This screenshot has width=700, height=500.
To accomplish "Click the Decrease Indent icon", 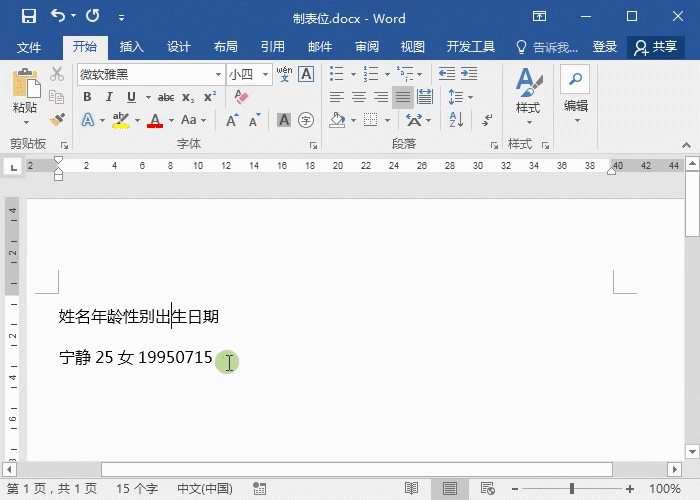I will (446, 74).
